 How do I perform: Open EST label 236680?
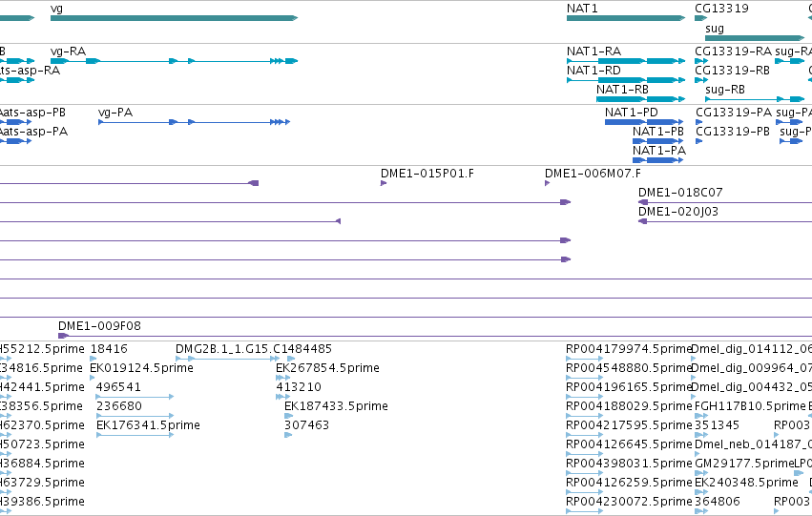tap(118, 406)
